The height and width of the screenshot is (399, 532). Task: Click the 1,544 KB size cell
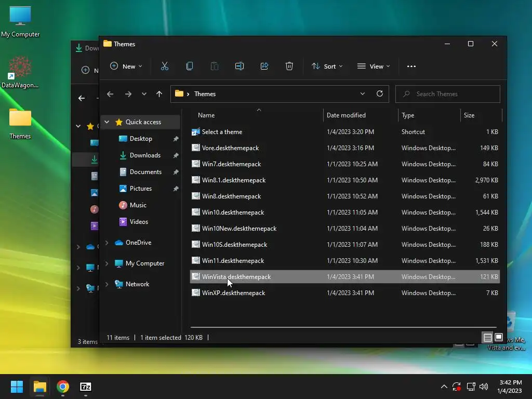pos(486,212)
